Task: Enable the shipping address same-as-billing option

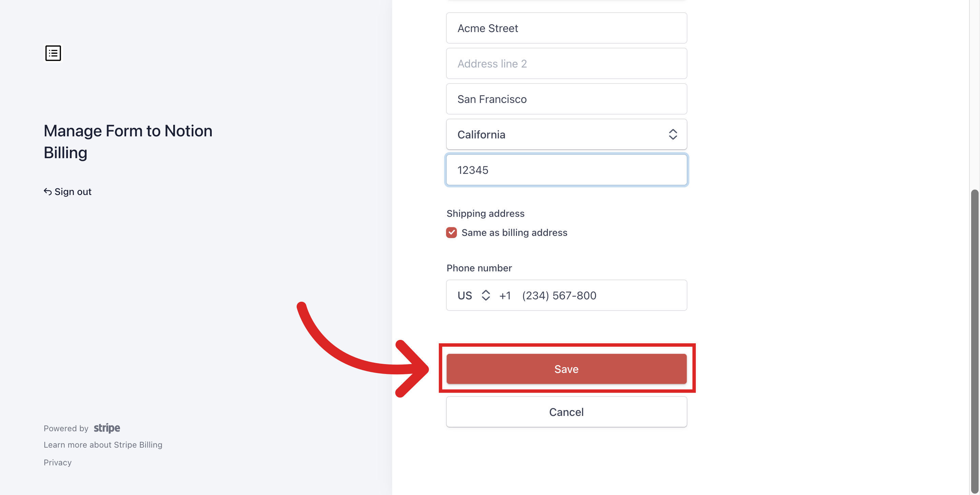Action: point(451,232)
